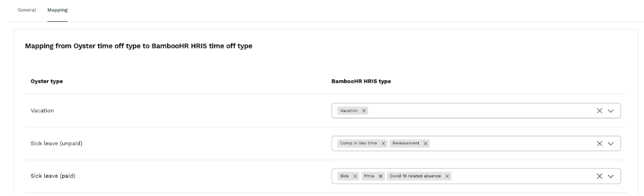
Task: Switch to the General tab
Action: click(x=27, y=10)
